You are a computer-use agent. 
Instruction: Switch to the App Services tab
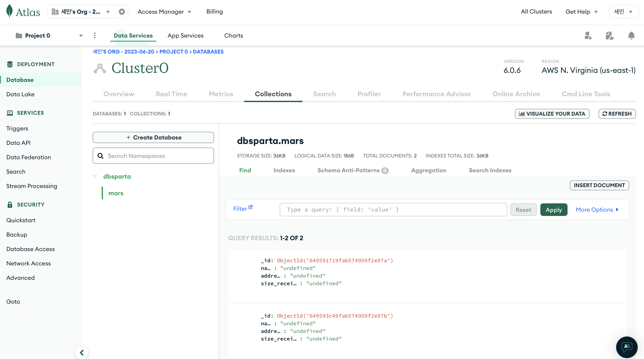pos(186,36)
